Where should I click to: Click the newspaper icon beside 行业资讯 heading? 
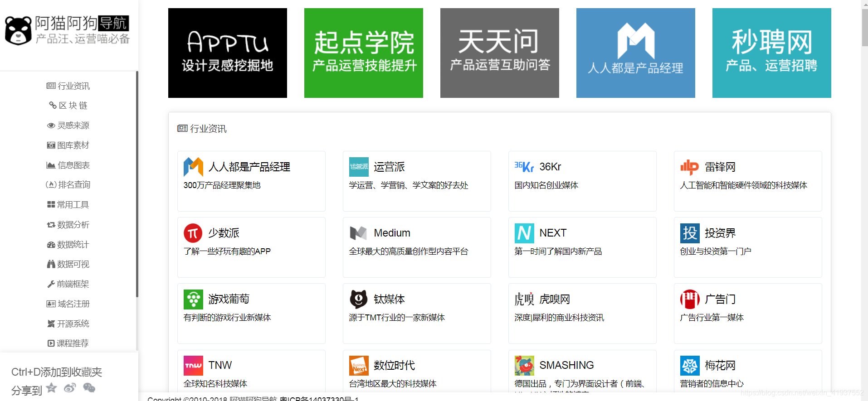tap(182, 129)
